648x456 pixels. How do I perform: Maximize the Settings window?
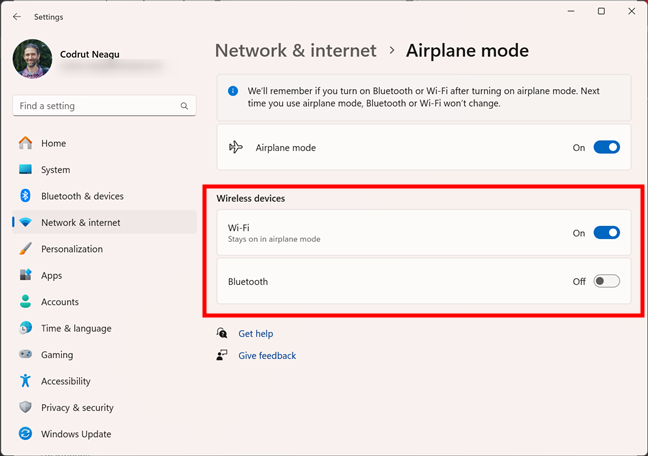(x=601, y=11)
